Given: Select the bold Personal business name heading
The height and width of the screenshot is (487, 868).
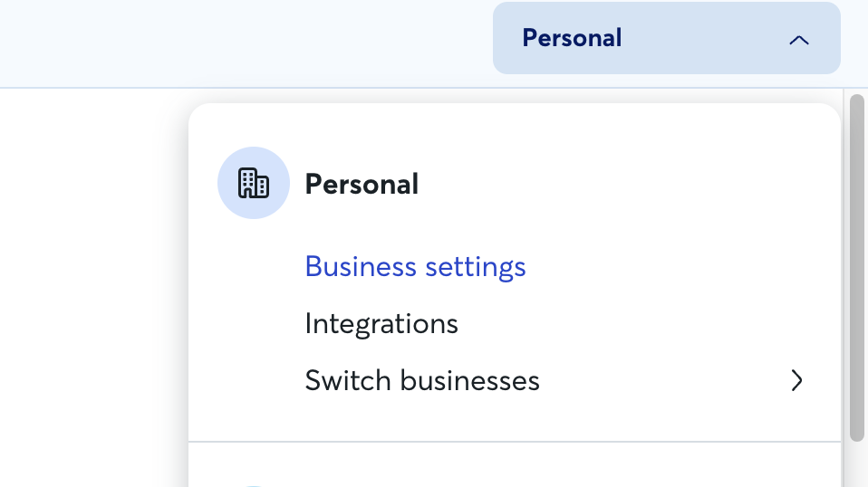Looking at the screenshot, I should point(362,184).
